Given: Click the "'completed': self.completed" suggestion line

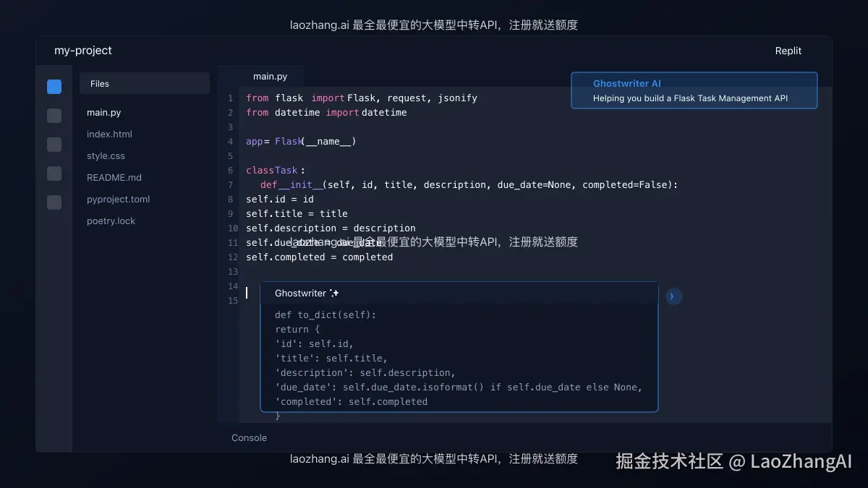Looking at the screenshot, I should pos(351,401).
